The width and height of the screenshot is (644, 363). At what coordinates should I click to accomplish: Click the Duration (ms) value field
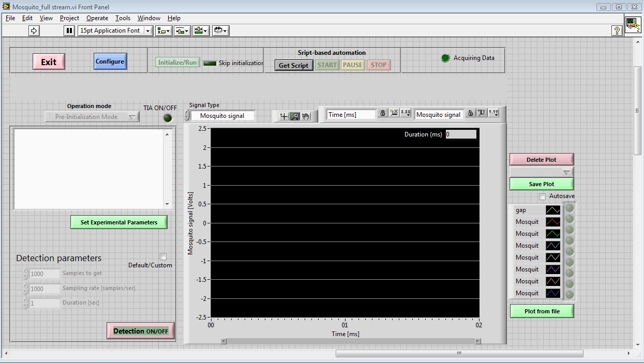[461, 134]
